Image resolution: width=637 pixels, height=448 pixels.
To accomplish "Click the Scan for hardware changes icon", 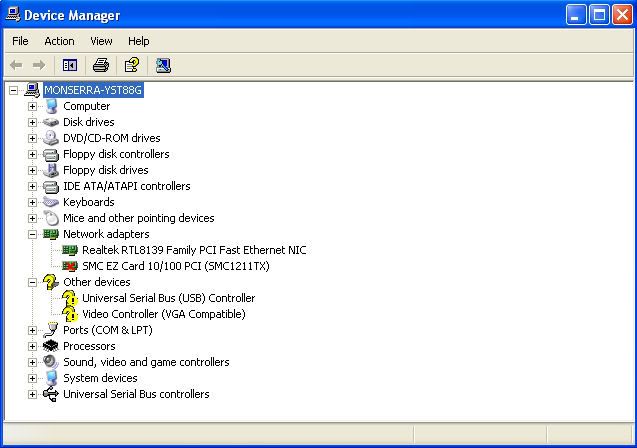I will pos(163,65).
